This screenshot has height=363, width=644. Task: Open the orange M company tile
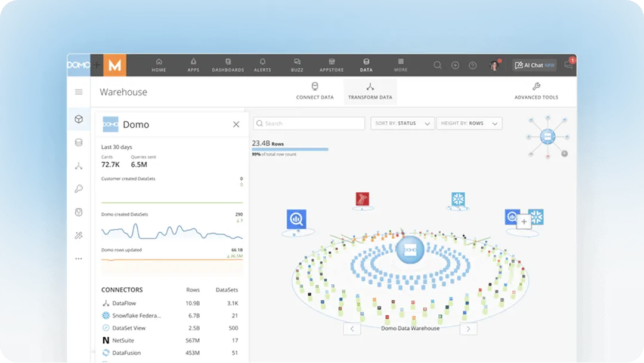click(x=115, y=65)
